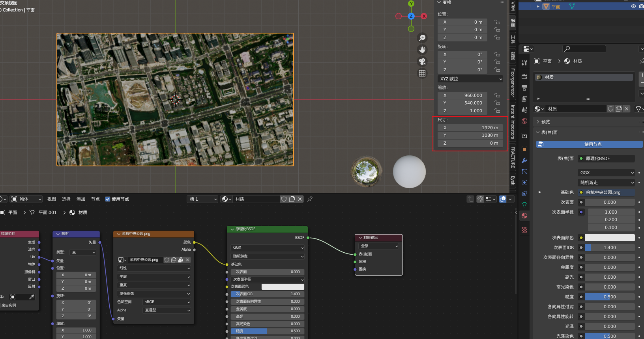Click the hand pan view icon
This screenshot has height=339, width=644.
coord(422,50)
